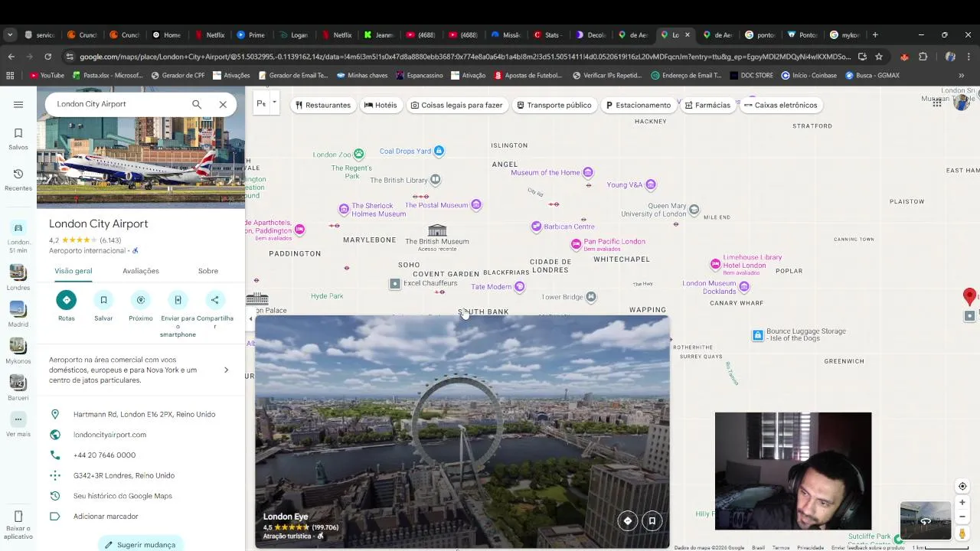Clear the London City Airport search
The height and width of the screenshot is (551, 980).
(223, 104)
